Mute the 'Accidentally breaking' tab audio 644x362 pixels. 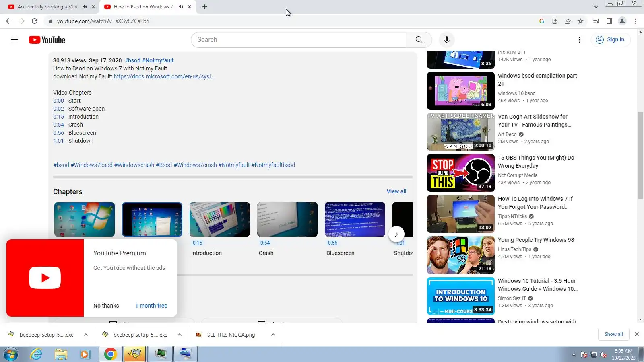point(85,7)
